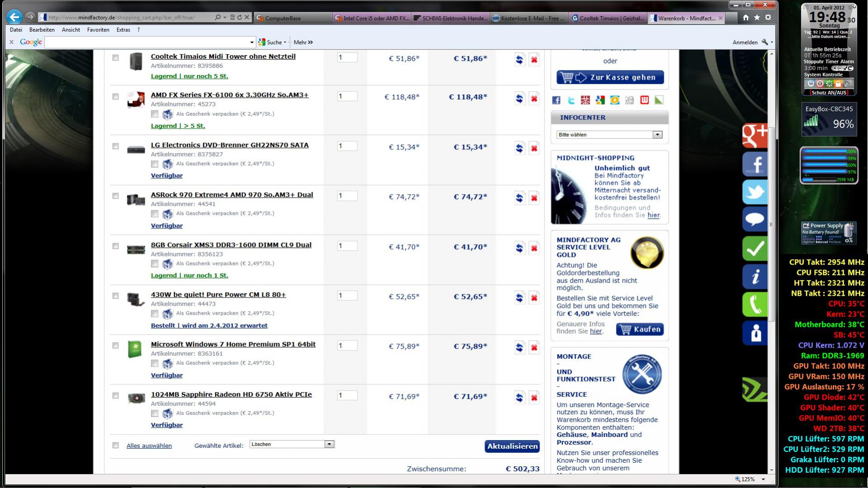Switch to Cooltek Timaios Geizhals tab
Viewport: 868px width, 488px height.
click(607, 19)
